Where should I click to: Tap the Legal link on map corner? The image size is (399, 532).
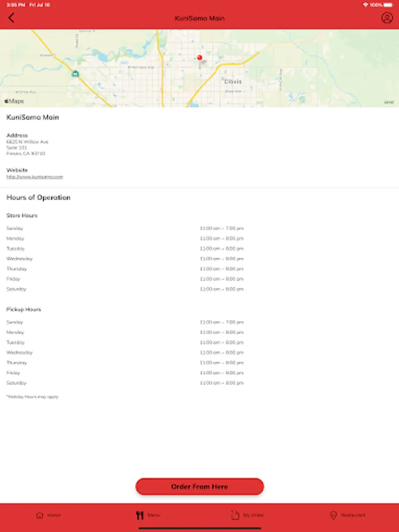389,102
